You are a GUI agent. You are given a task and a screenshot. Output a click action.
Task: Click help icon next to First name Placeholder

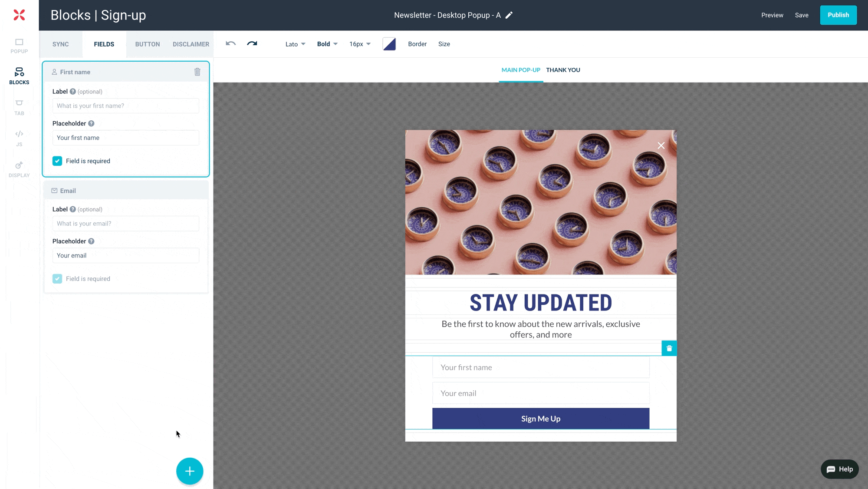click(91, 123)
